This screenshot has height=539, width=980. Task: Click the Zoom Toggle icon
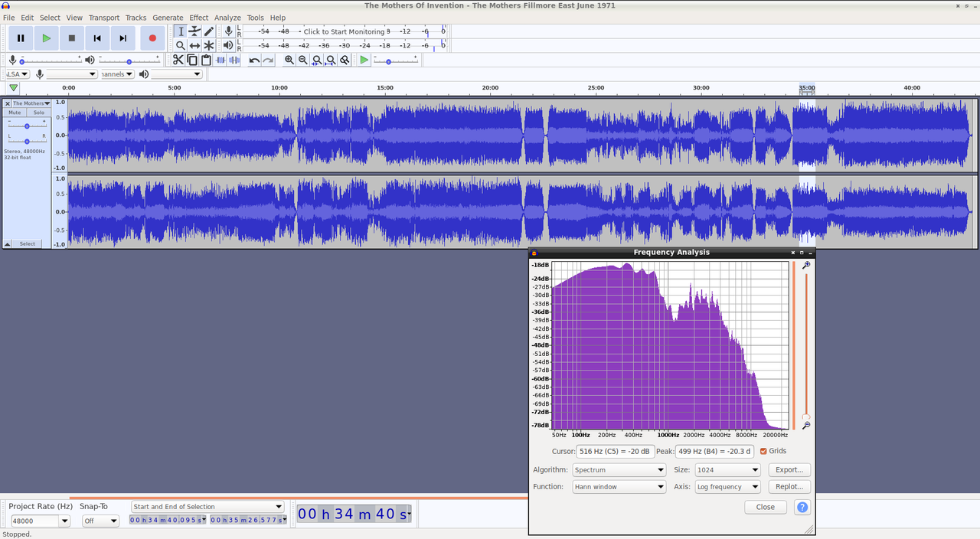coord(345,60)
